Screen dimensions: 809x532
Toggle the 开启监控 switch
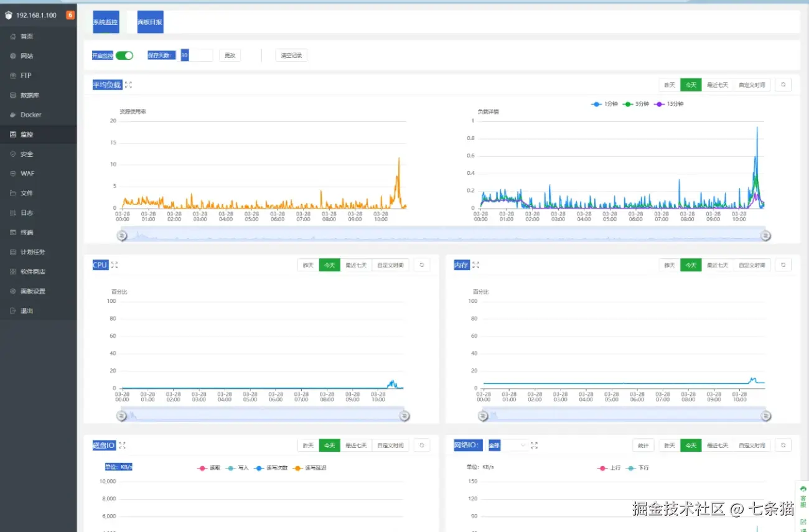[124, 55]
